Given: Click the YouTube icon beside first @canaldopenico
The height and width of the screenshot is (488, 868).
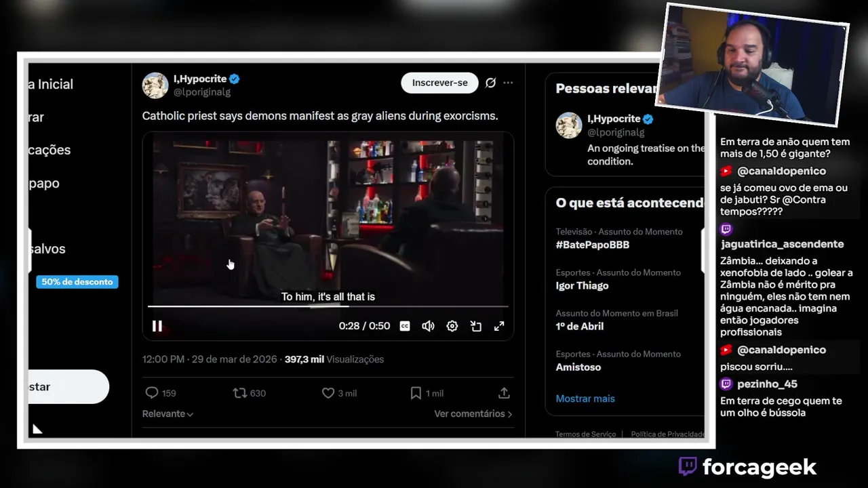Looking at the screenshot, I should pos(726,171).
